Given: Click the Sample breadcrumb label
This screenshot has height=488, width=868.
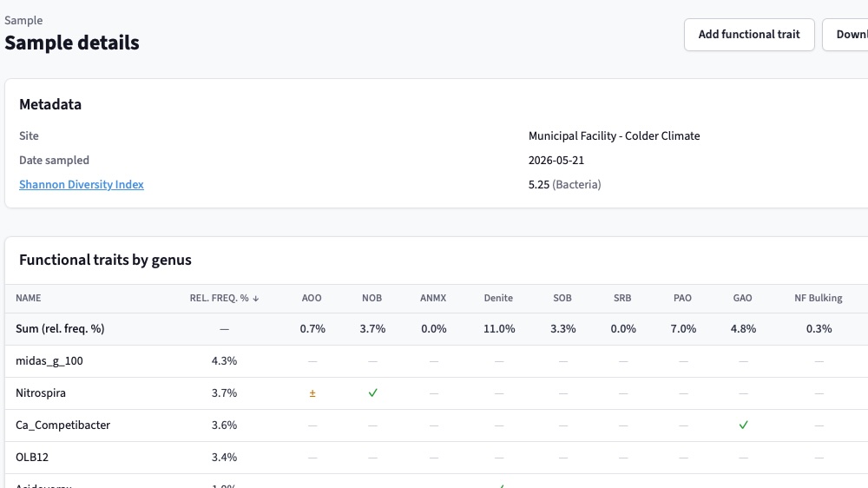Looking at the screenshot, I should pyautogui.click(x=23, y=21).
